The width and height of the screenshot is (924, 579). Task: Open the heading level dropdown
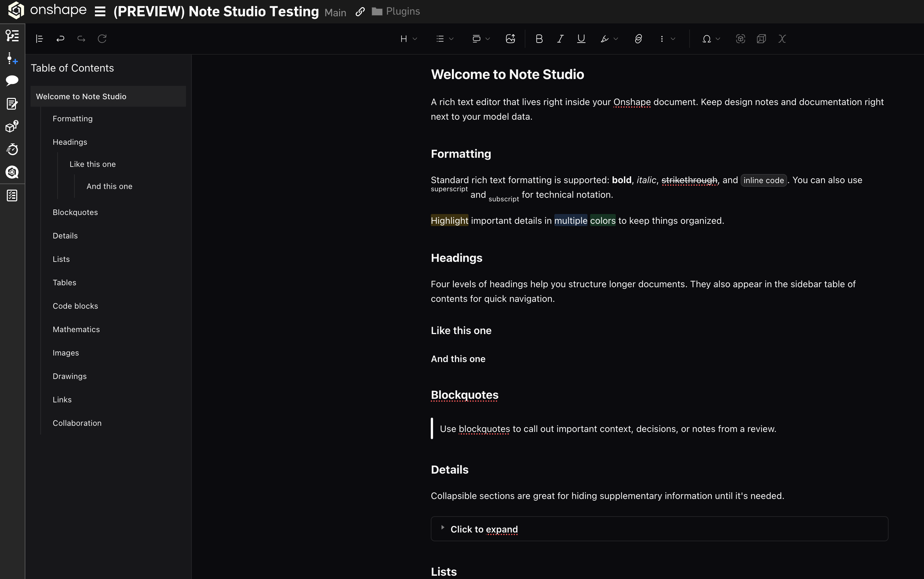tap(408, 39)
